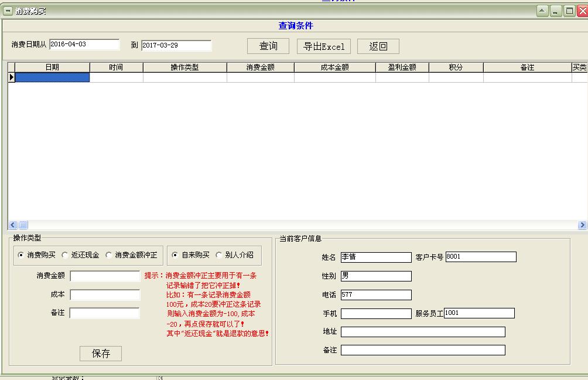Select the 消费购买 radio option
Image resolution: width=588 pixels, height=380 pixels.
[x=22, y=255]
